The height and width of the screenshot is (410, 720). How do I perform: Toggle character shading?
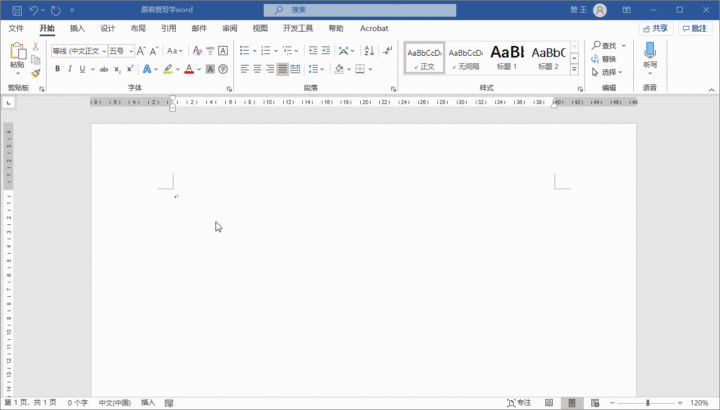(x=210, y=69)
